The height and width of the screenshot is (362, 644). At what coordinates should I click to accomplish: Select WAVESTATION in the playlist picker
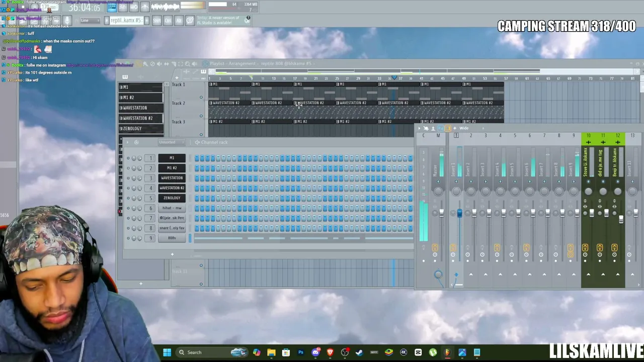click(x=141, y=108)
